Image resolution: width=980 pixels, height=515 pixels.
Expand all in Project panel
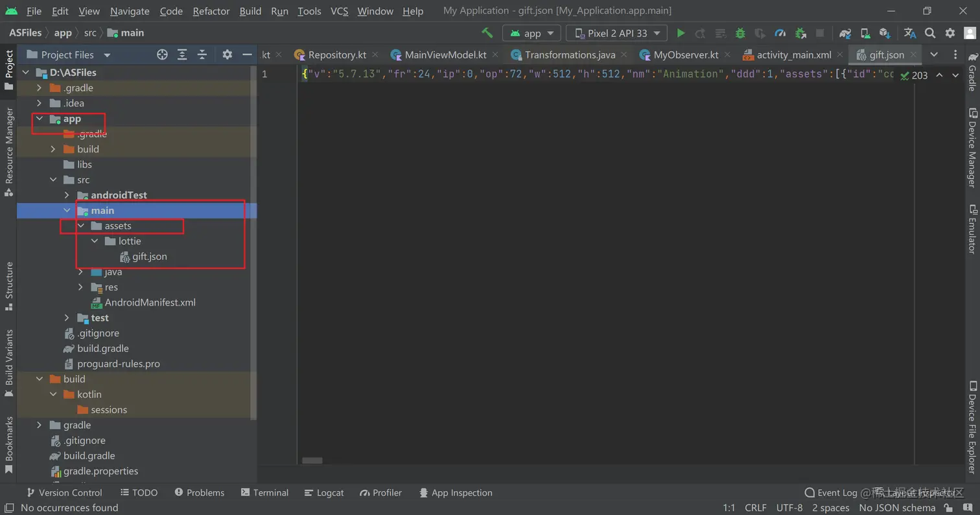tap(183, 54)
